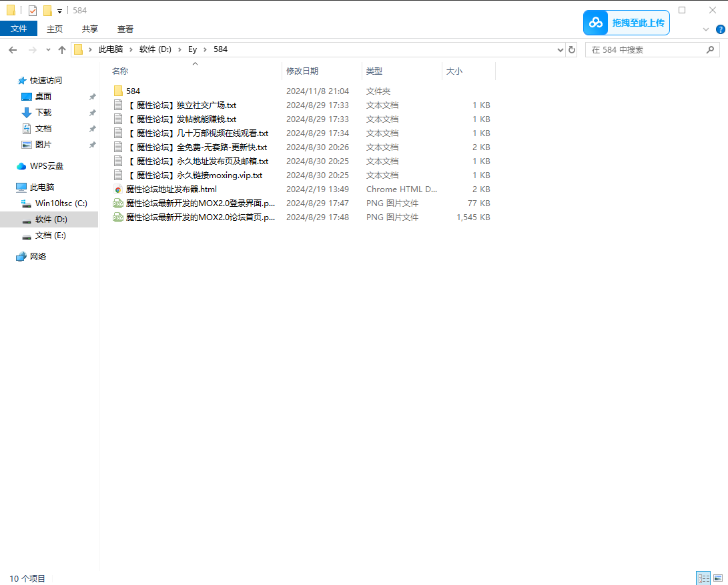Open the help question mark icon
The image size is (728, 585).
tap(721, 29)
